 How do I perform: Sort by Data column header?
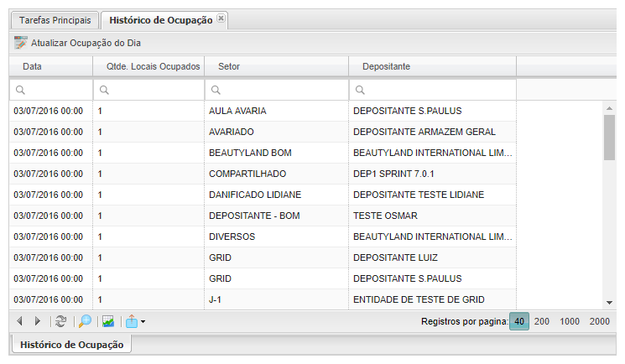32,66
